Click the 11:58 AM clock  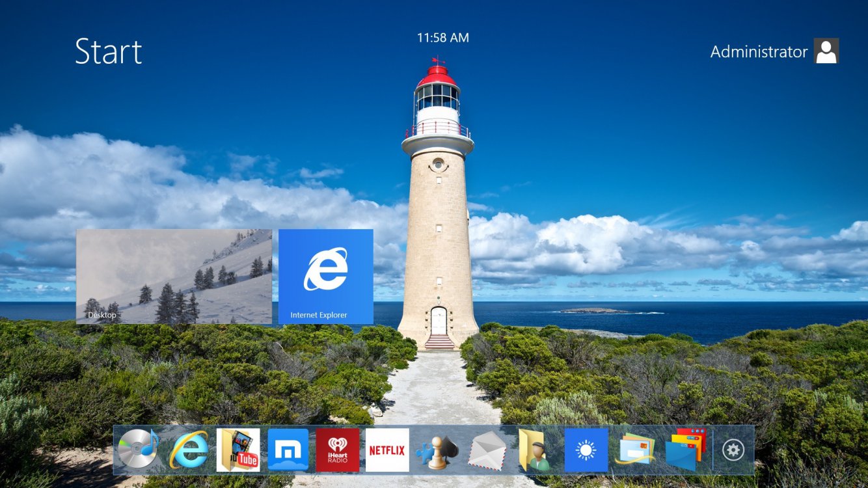[443, 38]
